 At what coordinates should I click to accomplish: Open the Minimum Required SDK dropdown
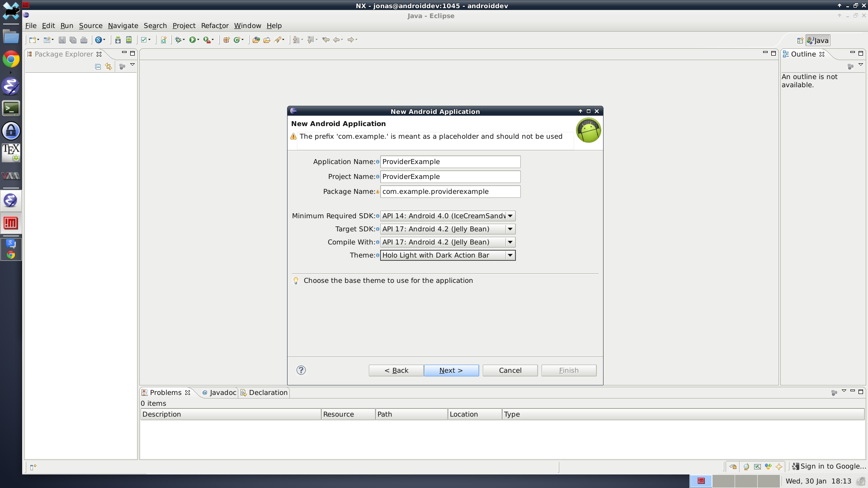510,216
